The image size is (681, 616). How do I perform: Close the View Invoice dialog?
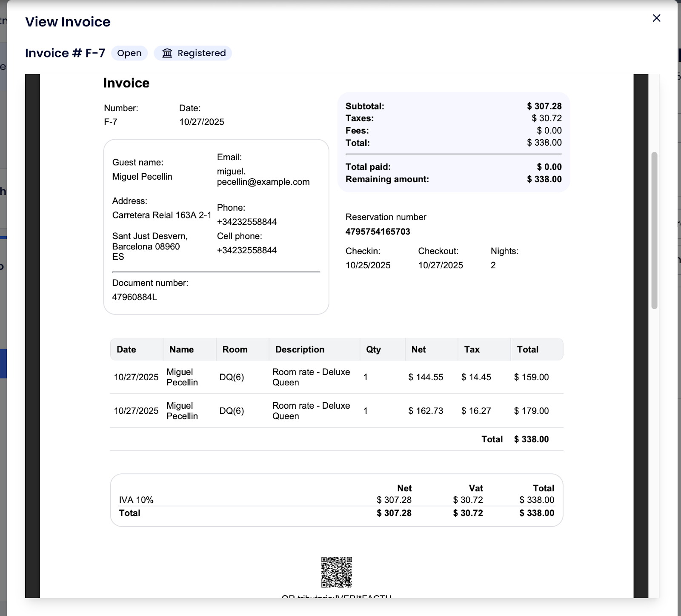click(x=656, y=18)
